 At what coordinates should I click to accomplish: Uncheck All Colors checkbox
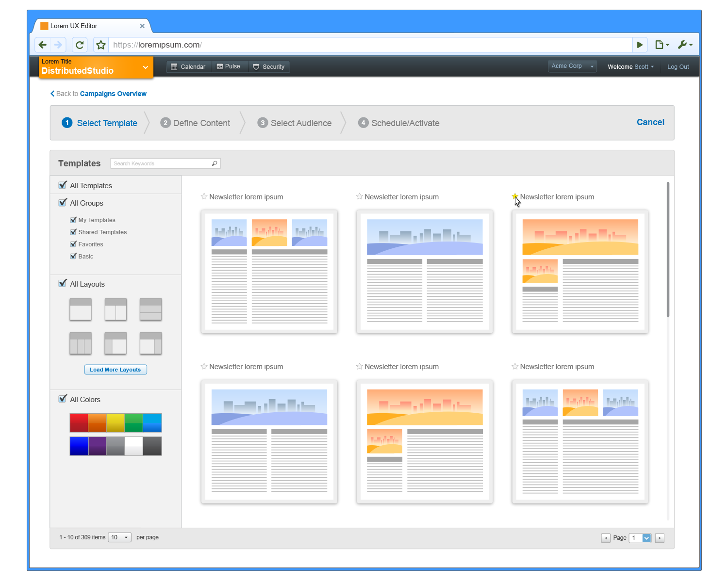tap(63, 399)
